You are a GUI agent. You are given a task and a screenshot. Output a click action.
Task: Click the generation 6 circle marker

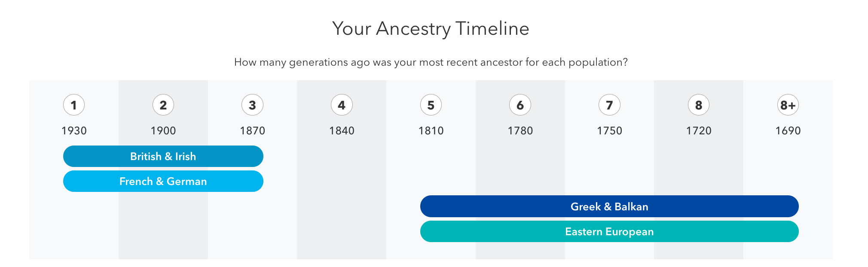(x=520, y=105)
